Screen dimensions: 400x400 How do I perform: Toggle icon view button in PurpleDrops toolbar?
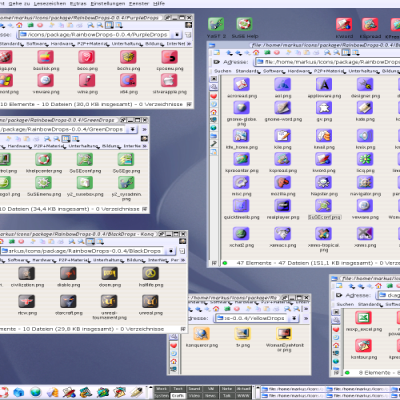point(109,25)
